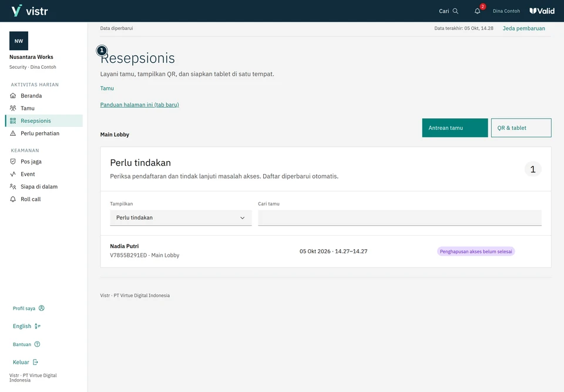Click the Main Lobby location label

(115, 135)
